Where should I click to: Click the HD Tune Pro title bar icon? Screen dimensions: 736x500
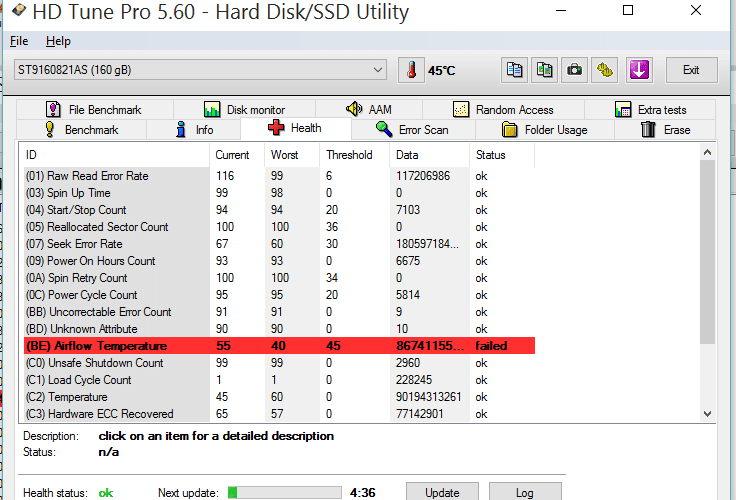pos(19,10)
